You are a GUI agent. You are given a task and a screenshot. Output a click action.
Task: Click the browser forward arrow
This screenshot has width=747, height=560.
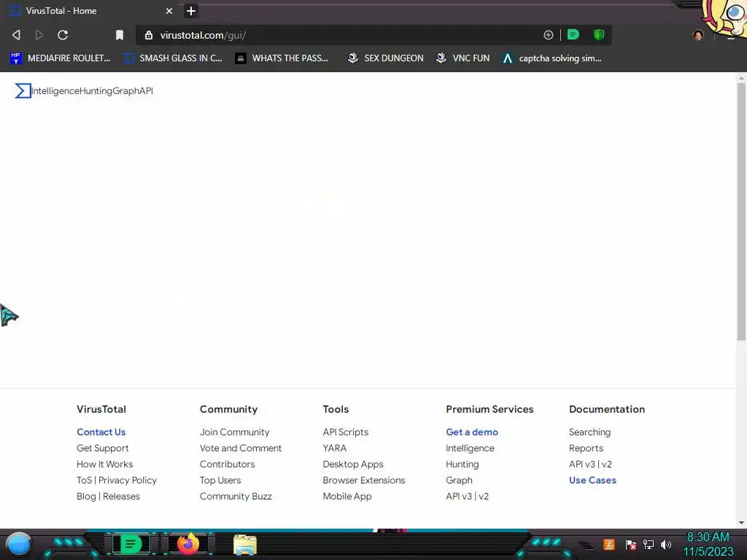[x=39, y=35]
